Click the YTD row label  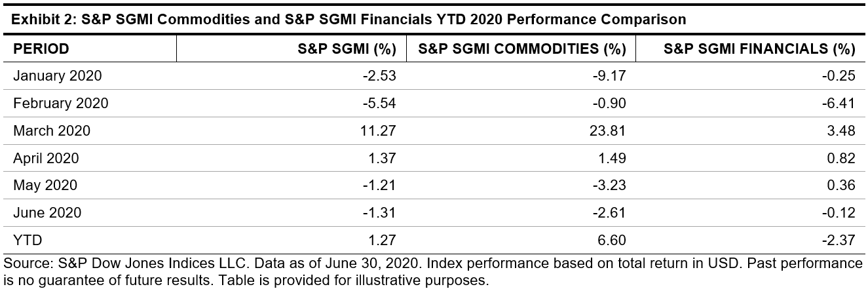28,241
